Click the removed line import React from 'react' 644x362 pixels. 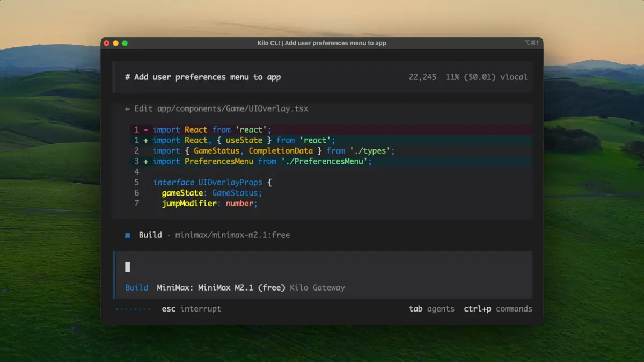[331, 129]
